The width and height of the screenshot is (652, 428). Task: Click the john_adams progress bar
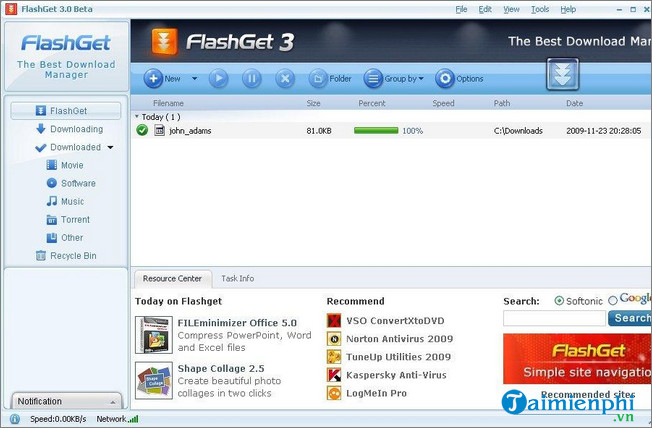click(x=376, y=131)
